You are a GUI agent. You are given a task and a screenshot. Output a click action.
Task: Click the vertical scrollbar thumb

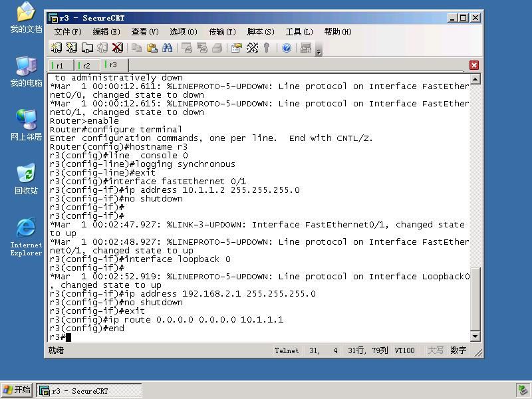point(475,299)
